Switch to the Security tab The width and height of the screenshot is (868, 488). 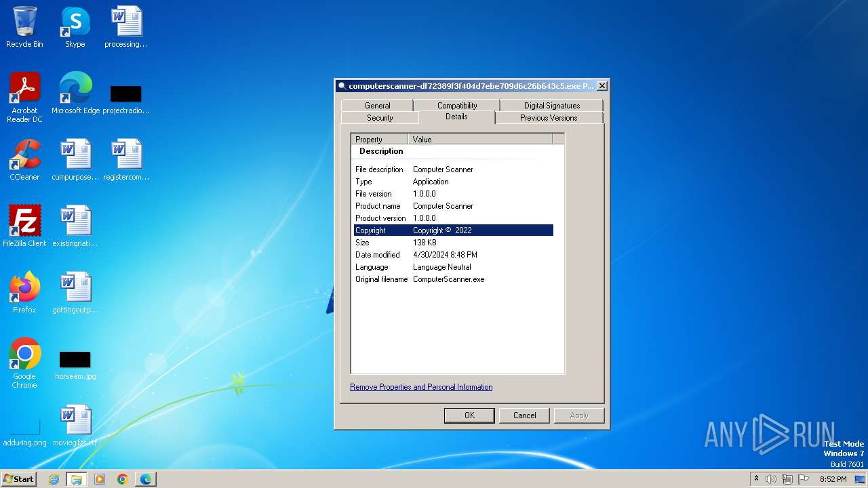(x=380, y=117)
